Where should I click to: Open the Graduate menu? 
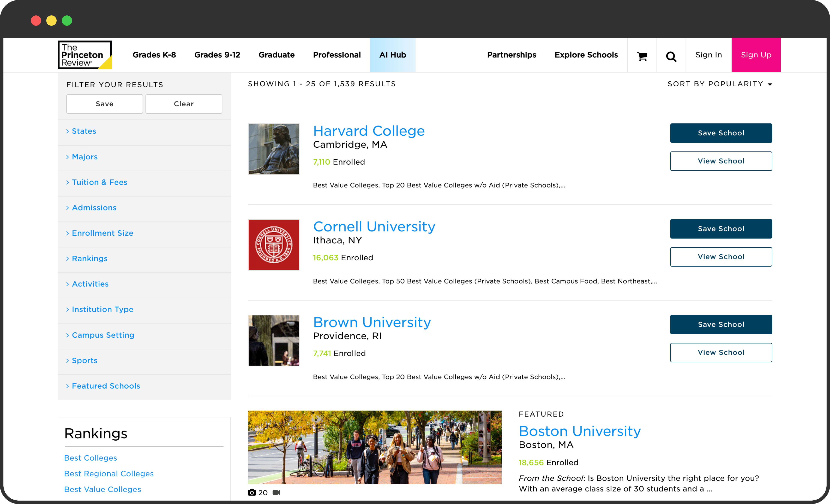click(x=277, y=55)
